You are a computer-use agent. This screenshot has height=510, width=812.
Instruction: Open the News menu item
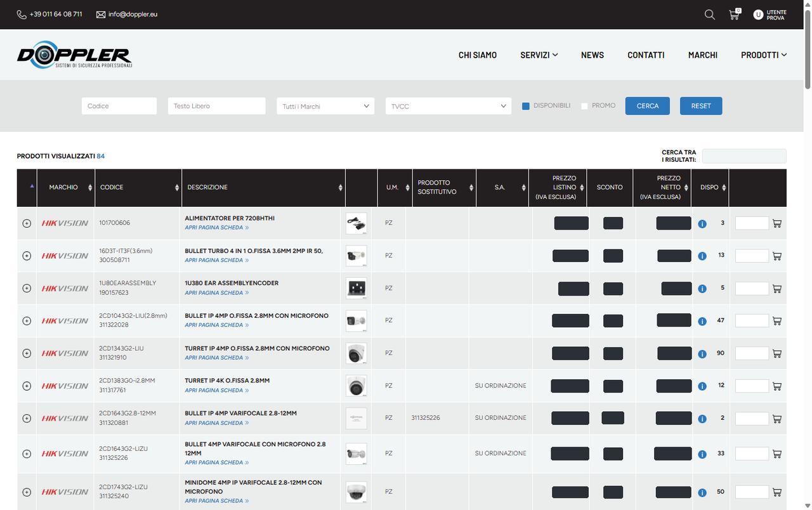click(593, 55)
